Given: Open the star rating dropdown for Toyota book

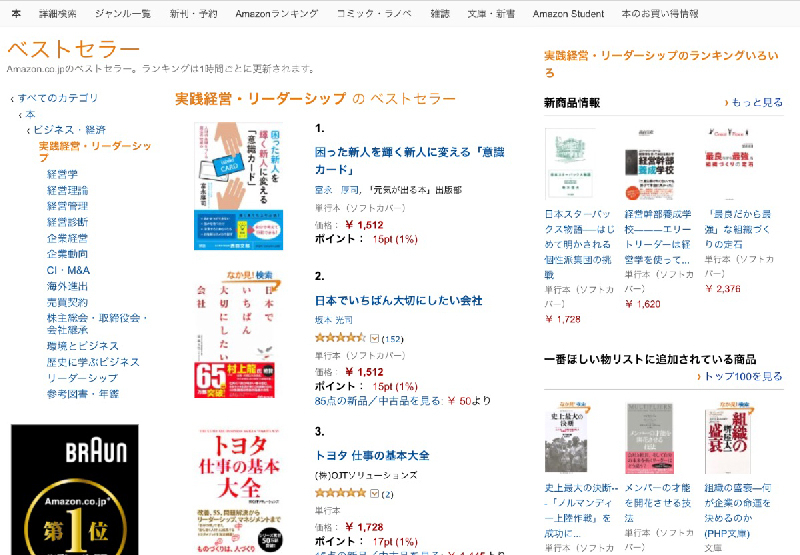Looking at the screenshot, I should point(374,493).
